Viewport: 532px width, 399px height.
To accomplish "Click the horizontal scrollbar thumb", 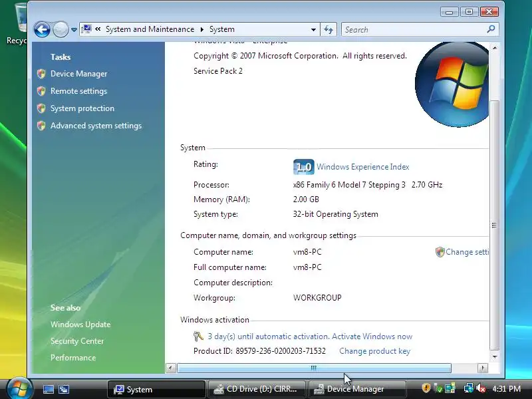I will pos(314,368).
